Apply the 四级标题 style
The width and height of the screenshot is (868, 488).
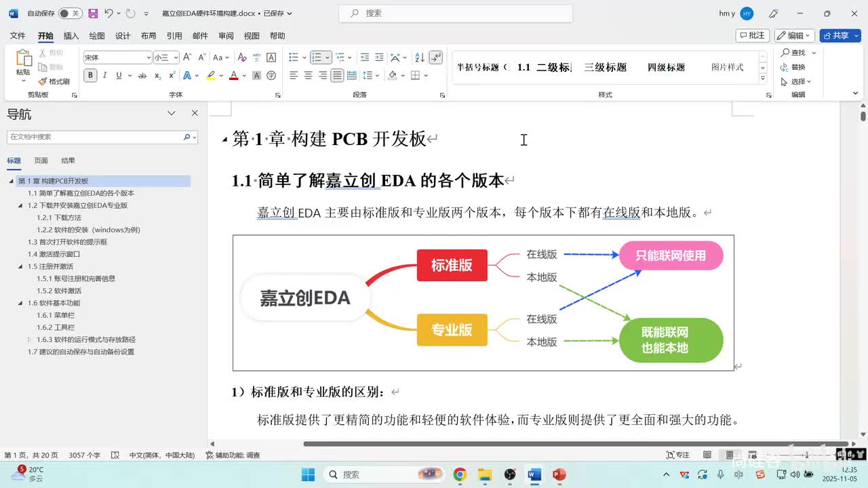pyautogui.click(x=666, y=67)
